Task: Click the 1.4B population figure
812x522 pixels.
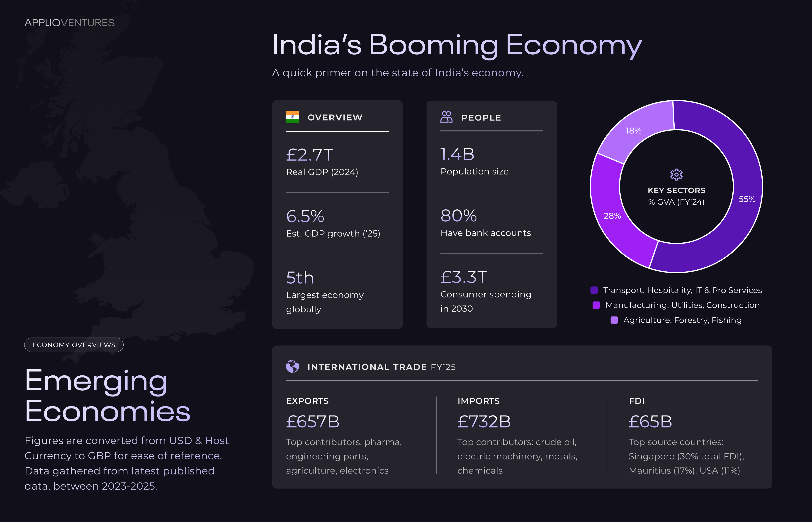Action: click(x=457, y=154)
